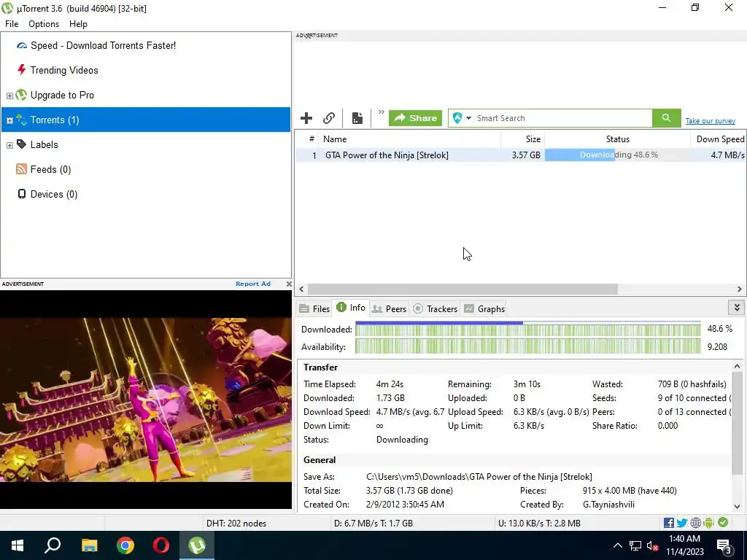Image resolution: width=747 pixels, height=560 pixels.
Task: Click the Info pane scrollbar up arrow
Action: 737,367
